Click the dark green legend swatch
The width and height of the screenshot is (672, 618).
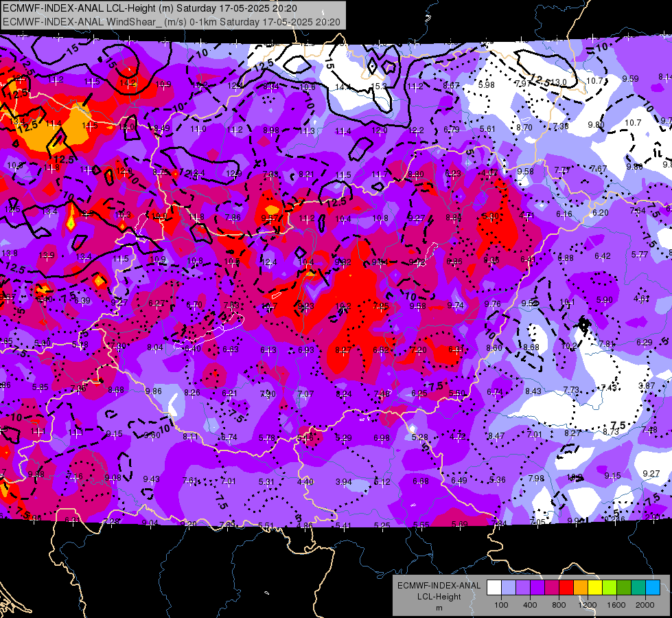coord(623,588)
